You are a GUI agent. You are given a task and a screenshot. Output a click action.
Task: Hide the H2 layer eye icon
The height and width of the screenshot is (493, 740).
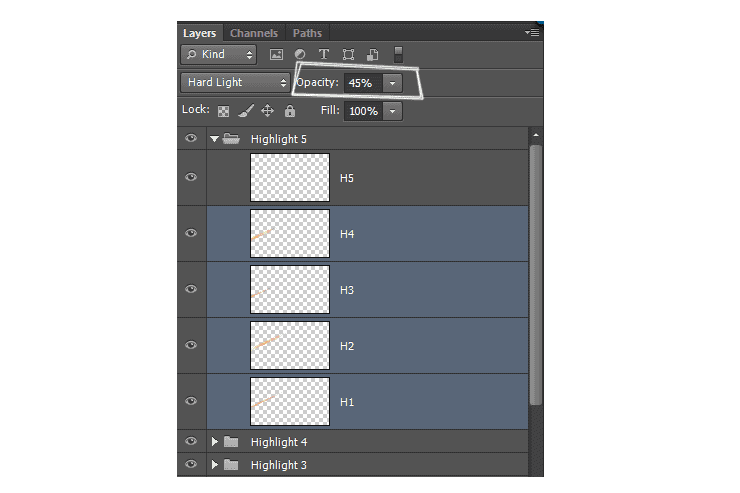pyautogui.click(x=191, y=345)
